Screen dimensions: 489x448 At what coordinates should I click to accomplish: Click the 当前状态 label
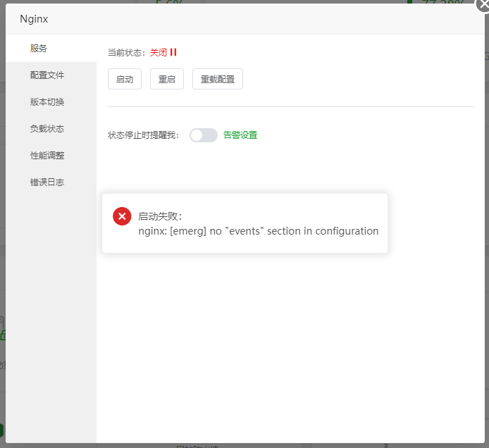127,53
